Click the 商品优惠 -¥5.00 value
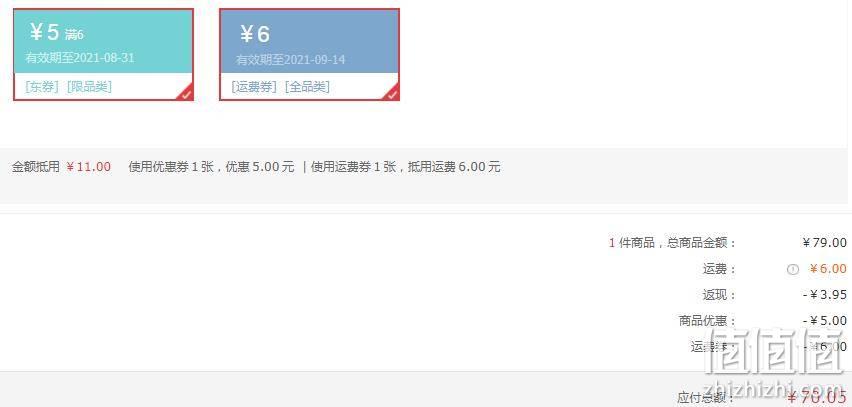852x407 pixels. [825, 321]
